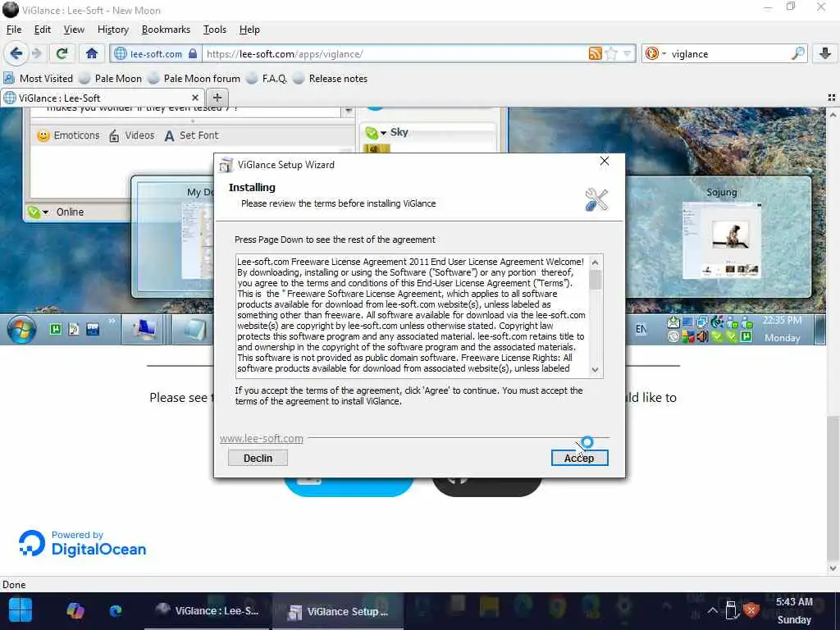Open the Release notes bookmark
The height and width of the screenshot is (630, 840).
click(x=331, y=78)
